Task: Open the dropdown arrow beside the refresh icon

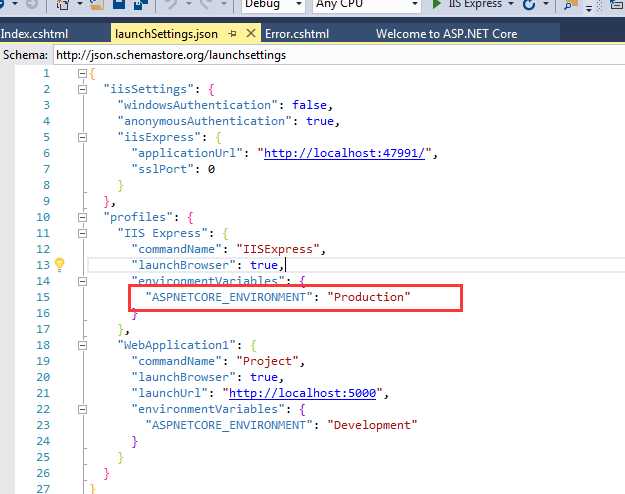Action: pos(546,4)
